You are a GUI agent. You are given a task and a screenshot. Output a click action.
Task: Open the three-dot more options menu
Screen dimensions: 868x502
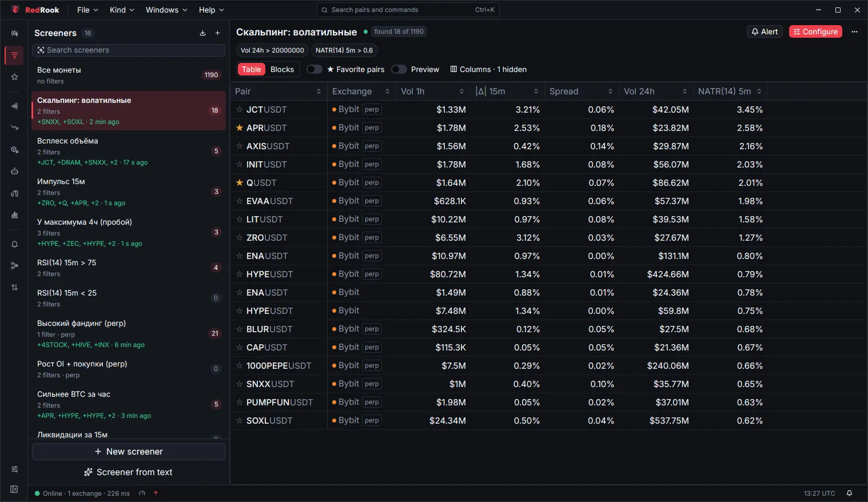pyautogui.click(x=854, y=32)
